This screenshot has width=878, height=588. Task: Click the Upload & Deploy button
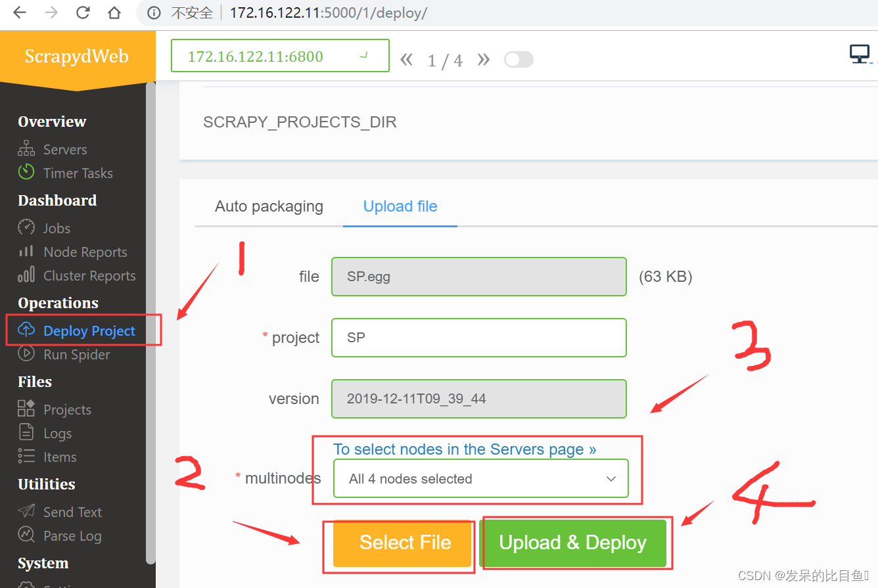[x=573, y=543]
